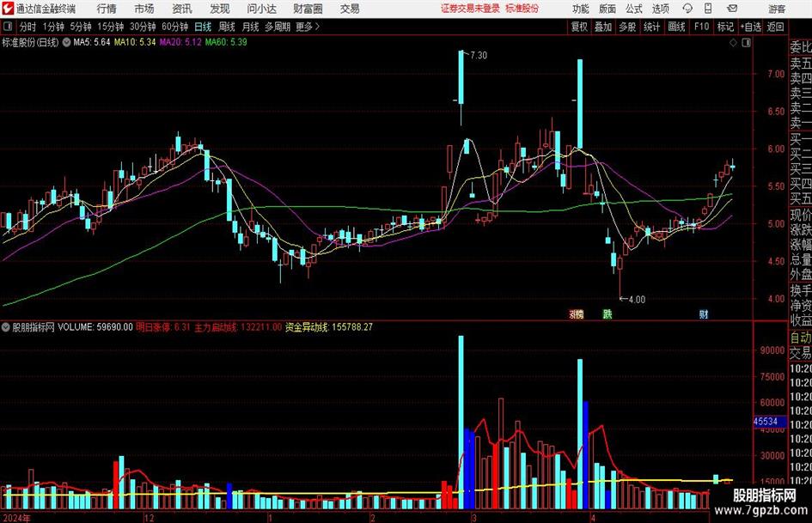Toggle the left sidebar panel icon
This screenshot has width=812, height=523.
(x=8, y=27)
